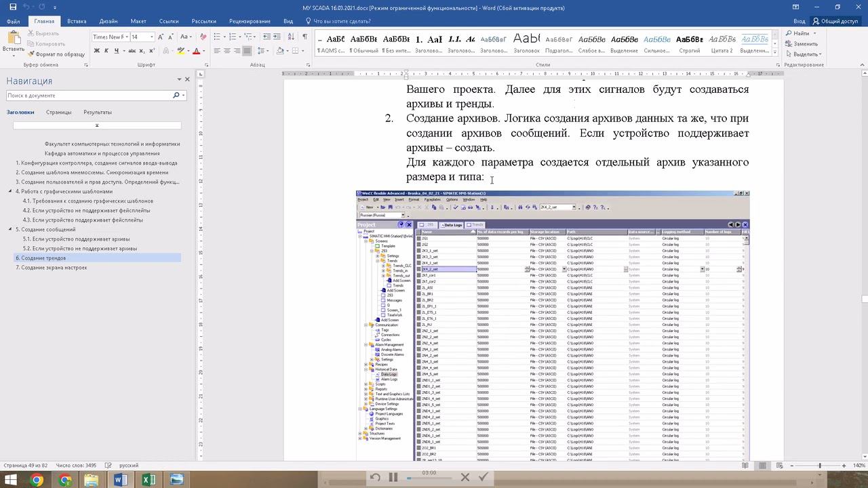Click the Save icon in quick access toolbar
This screenshot has width=868, height=488.
(13, 7)
